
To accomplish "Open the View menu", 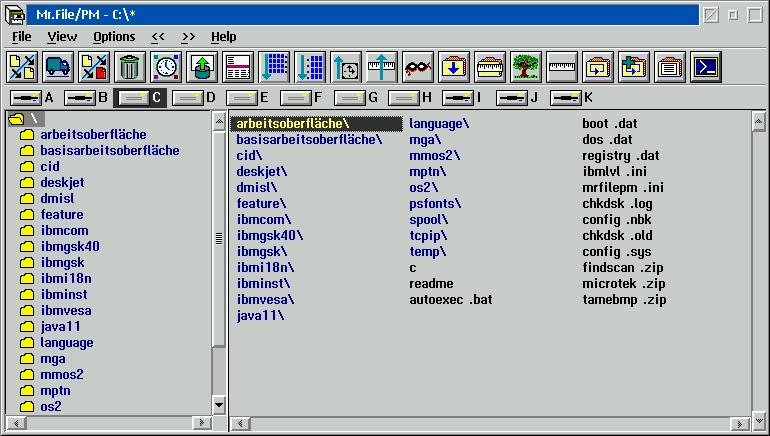I will pyautogui.click(x=62, y=37).
